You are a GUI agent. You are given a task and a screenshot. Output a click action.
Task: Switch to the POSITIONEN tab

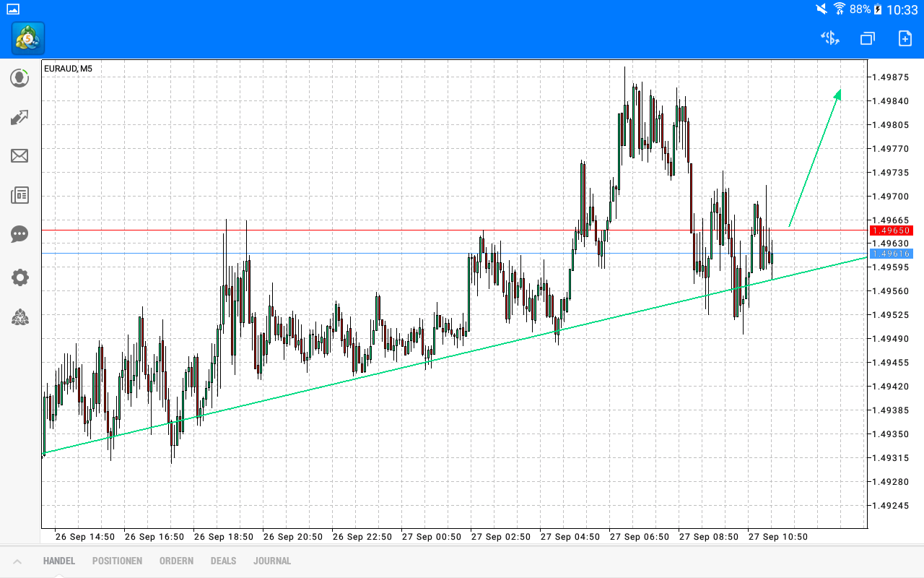tap(117, 561)
